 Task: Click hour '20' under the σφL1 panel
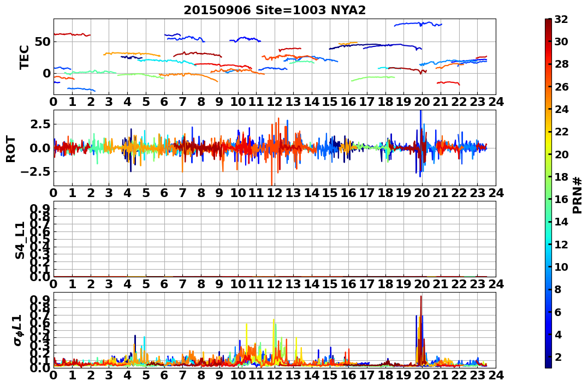tap(422, 376)
